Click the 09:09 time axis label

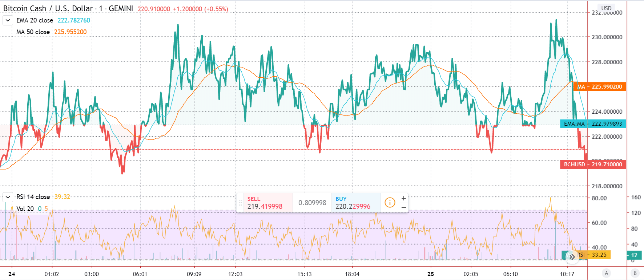(x=194, y=274)
